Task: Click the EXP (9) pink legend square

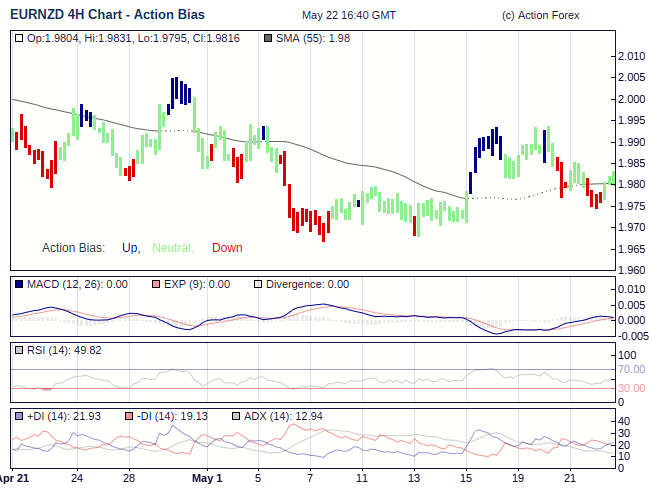Action: pos(156,284)
